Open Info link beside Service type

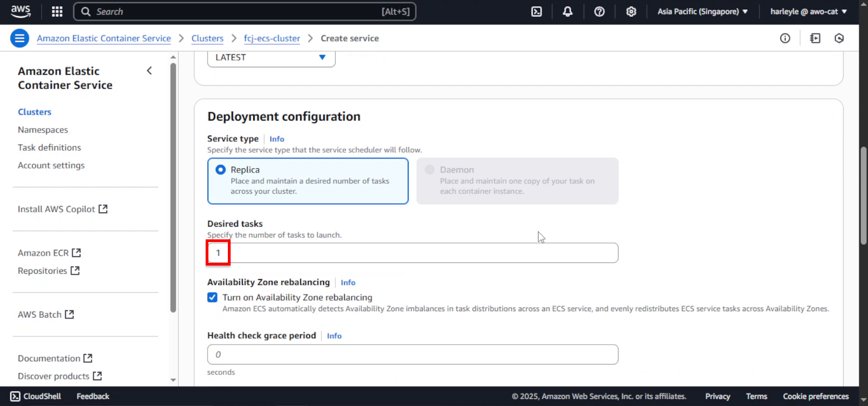277,139
